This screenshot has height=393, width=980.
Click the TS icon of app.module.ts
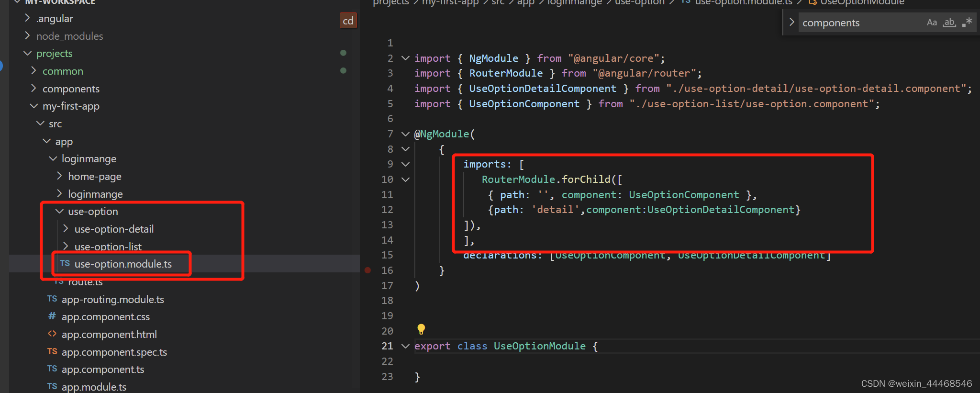[x=52, y=386]
